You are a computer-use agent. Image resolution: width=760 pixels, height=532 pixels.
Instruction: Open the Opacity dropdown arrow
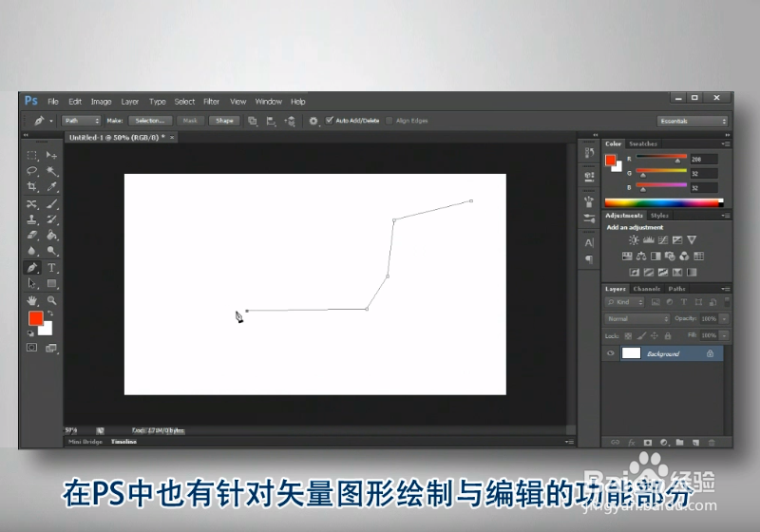[x=724, y=319]
